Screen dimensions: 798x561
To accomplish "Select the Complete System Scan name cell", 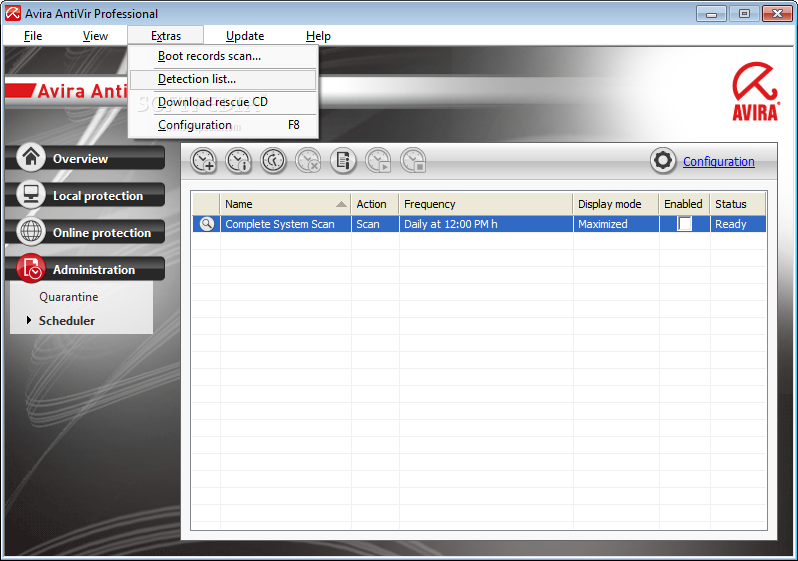I will [286, 224].
